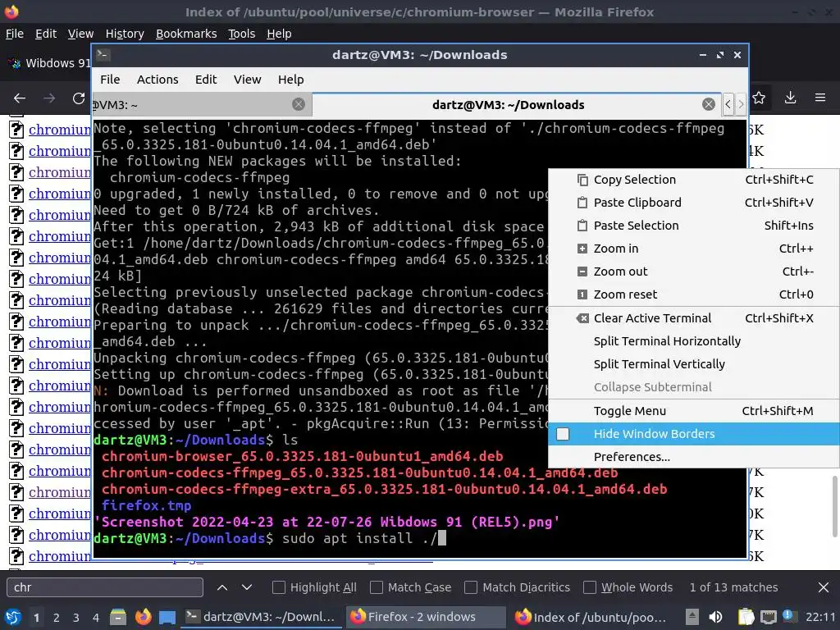Viewport: 840px width, 630px height.
Task: Click the last chromium link in Firefox listing
Action: pos(59,556)
